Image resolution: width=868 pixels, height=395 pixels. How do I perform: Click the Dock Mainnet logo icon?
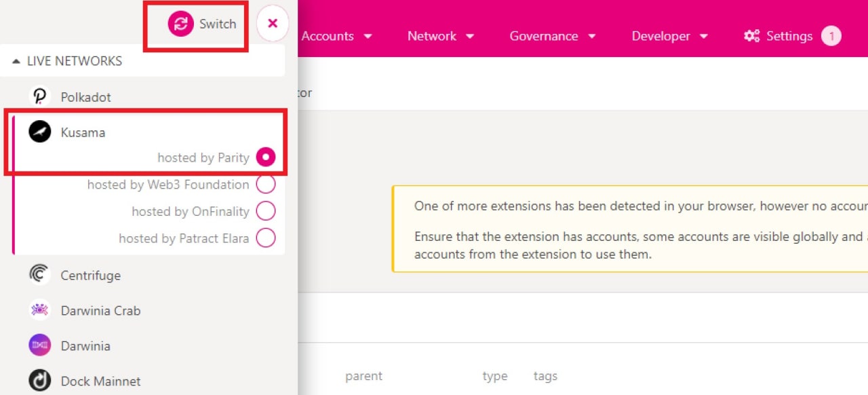point(40,381)
